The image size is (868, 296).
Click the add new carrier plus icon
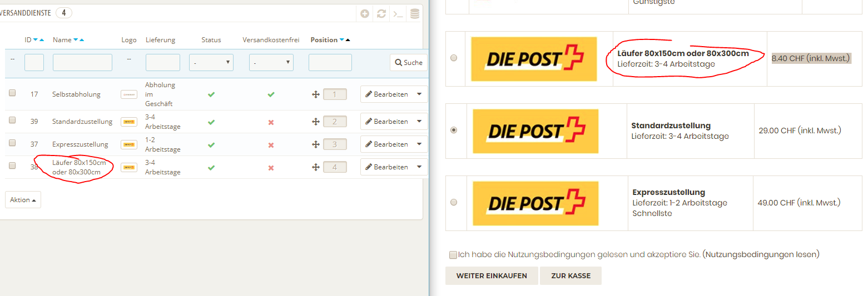click(x=365, y=14)
